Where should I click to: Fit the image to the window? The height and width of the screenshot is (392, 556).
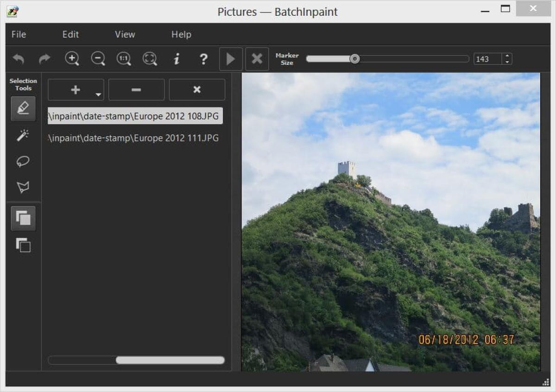pos(150,59)
